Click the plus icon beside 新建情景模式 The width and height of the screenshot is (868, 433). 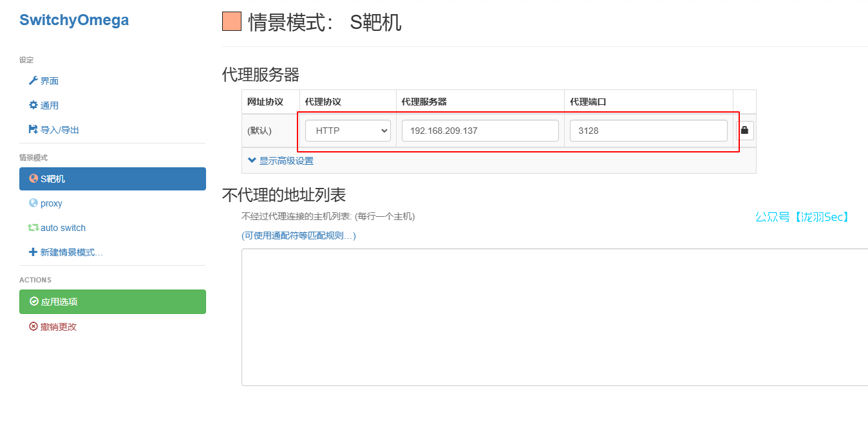[33, 252]
